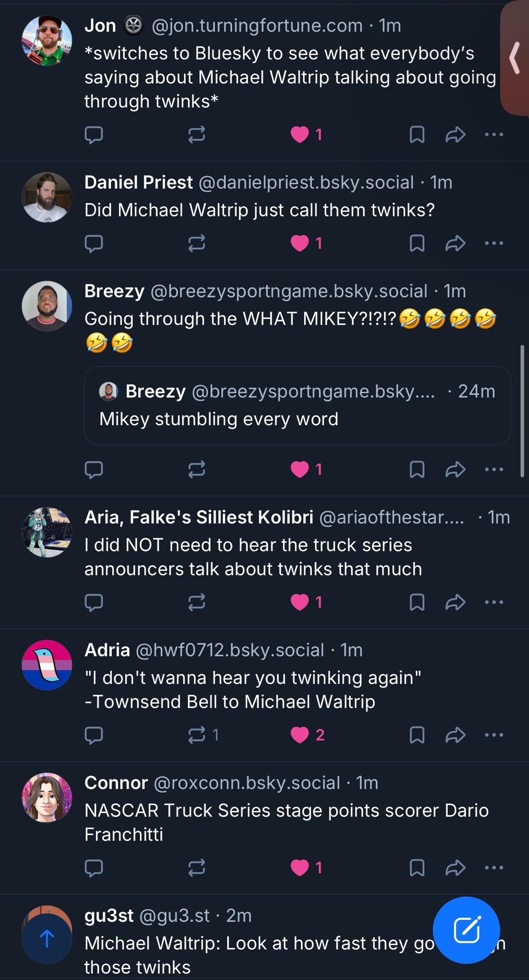Viewport: 529px width, 980px height.
Task: Open the side drawer handle arrow
Action: 514,58
